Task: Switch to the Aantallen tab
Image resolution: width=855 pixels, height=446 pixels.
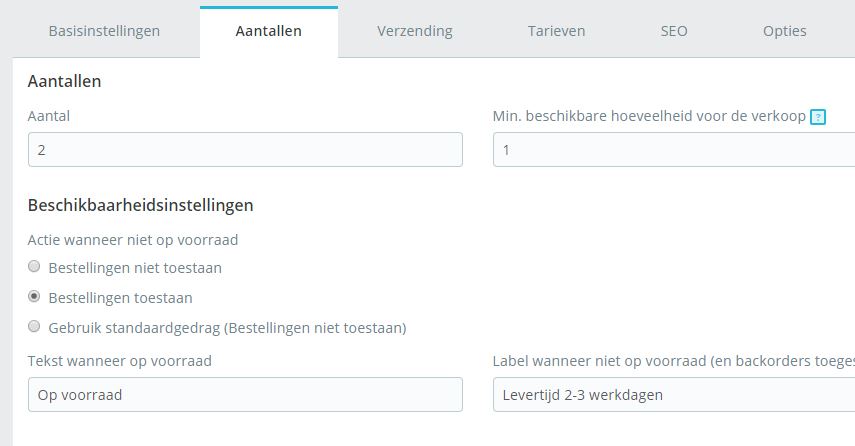Action: (268, 31)
